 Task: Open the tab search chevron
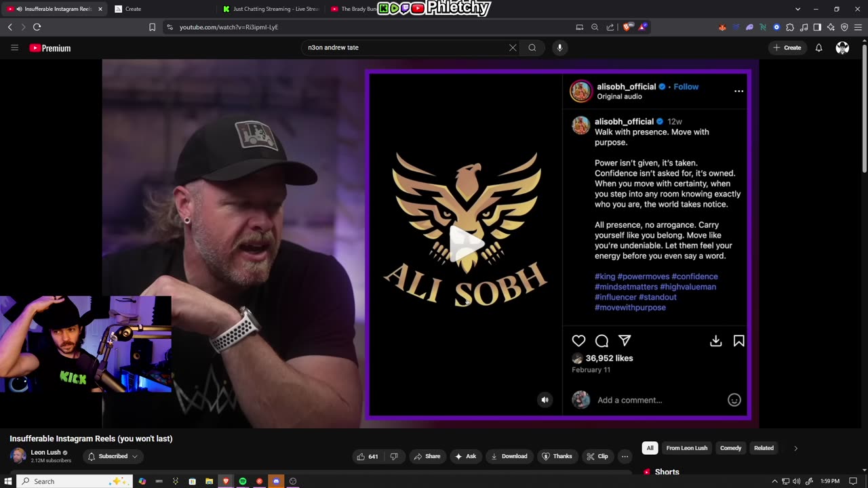click(x=797, y=9)
